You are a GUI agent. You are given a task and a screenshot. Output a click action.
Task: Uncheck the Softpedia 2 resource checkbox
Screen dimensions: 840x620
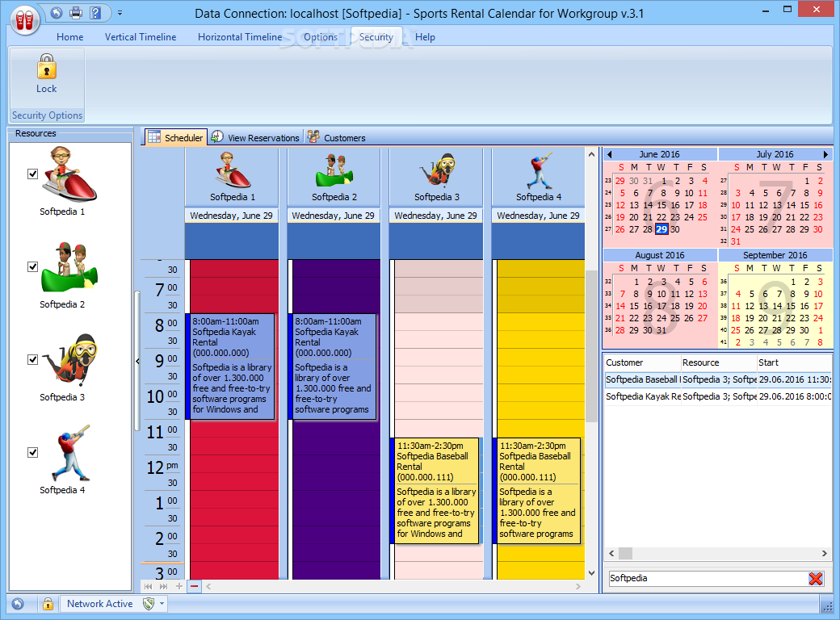click(32, 266)
